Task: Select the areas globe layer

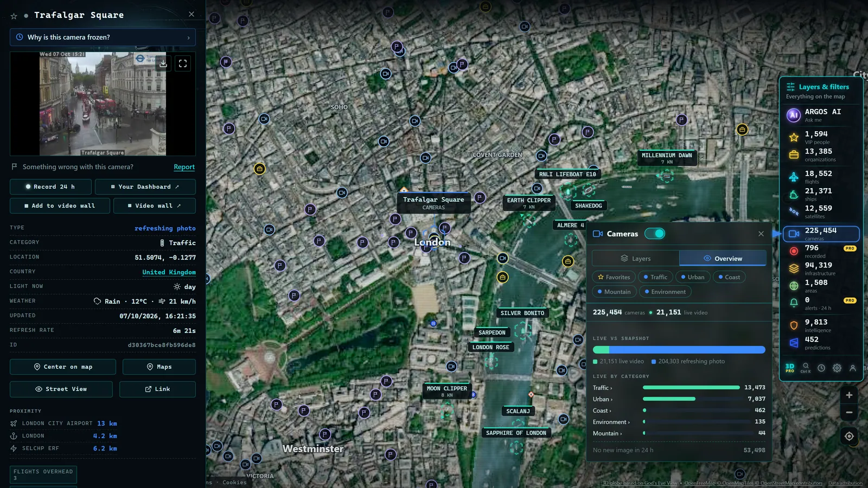Action: point(794,286)
